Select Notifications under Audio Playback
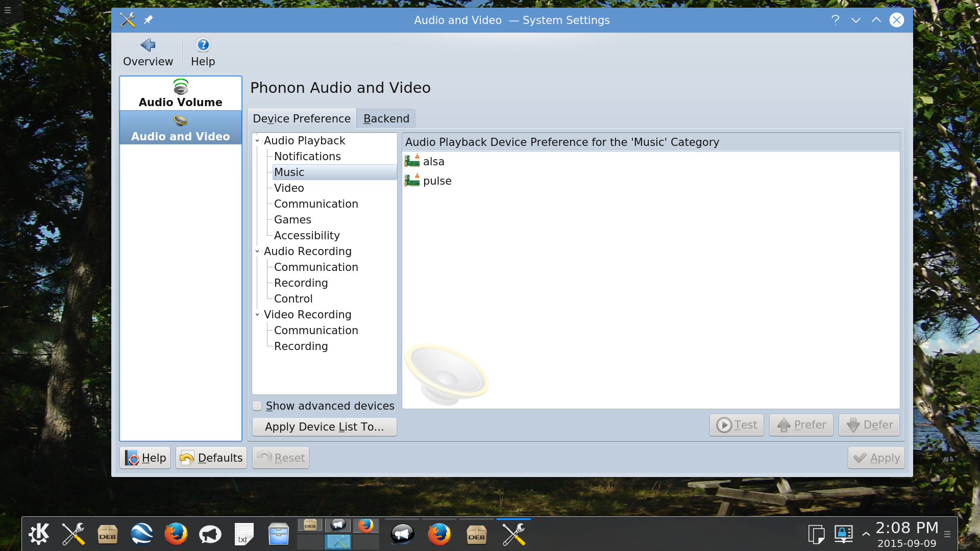980x551 pixels. 307,156
